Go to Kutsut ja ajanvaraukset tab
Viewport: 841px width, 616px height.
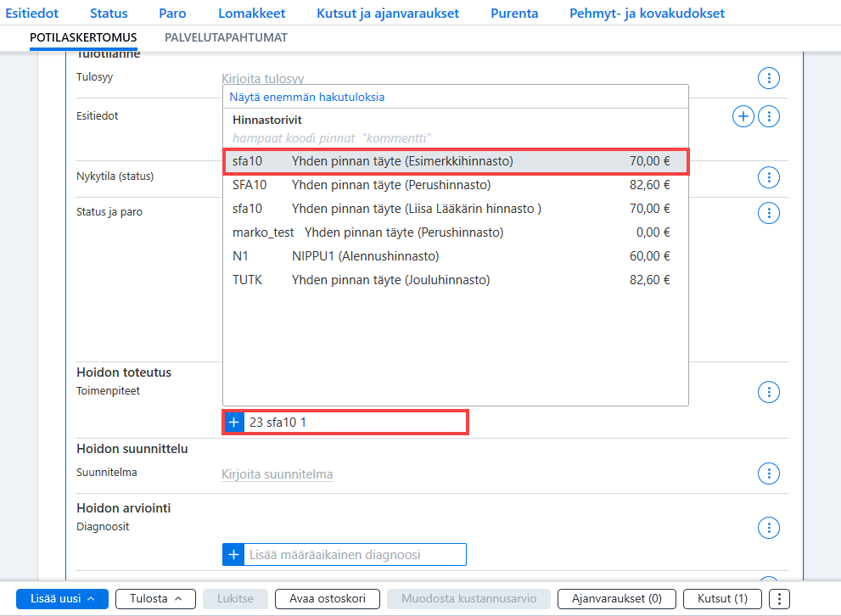388,14
